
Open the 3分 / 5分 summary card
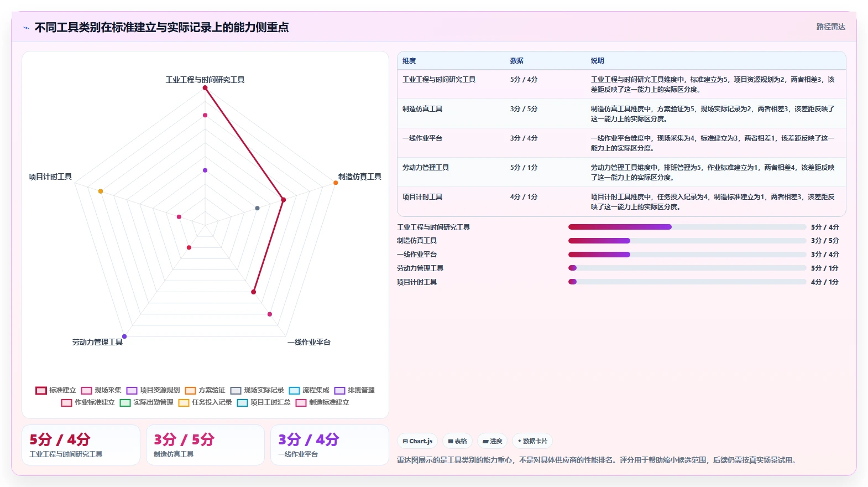[205, 445]
